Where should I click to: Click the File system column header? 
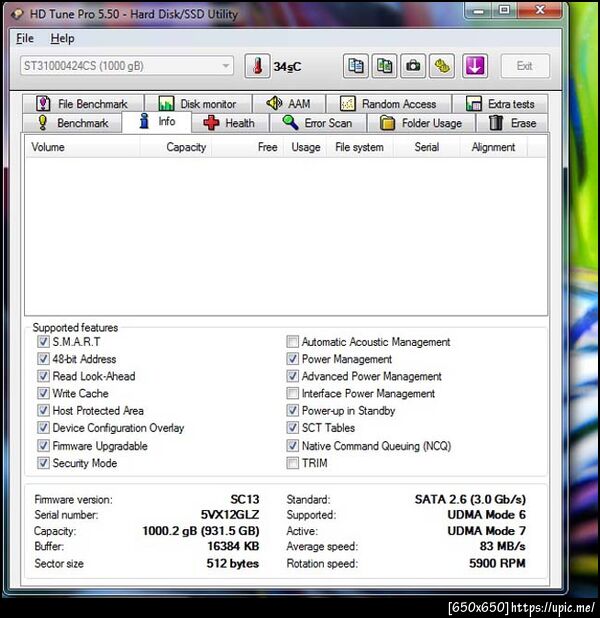360,147
